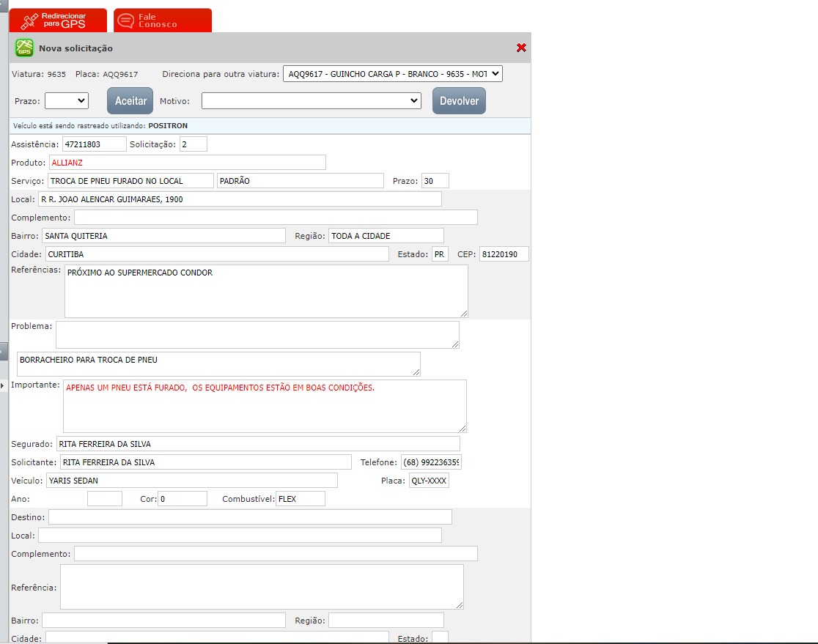Click the resize handle of Problema textarea
818x644 pixels.
[454, 344]
